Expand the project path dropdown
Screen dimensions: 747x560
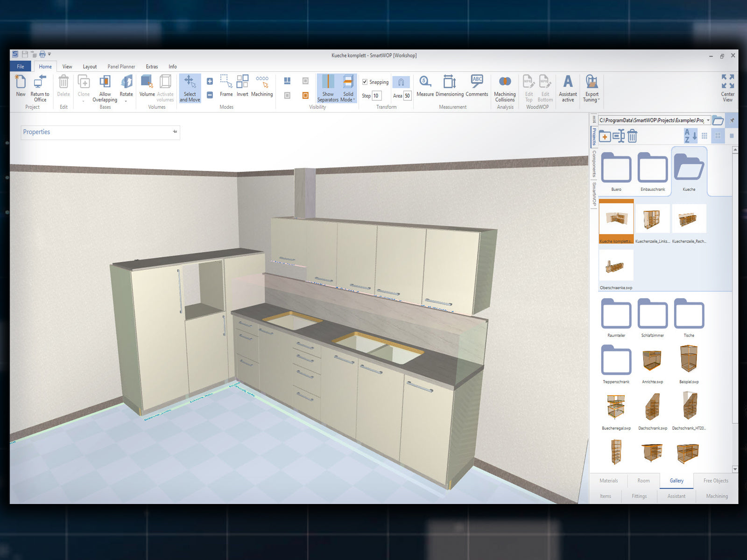click(x=708, y=120)
